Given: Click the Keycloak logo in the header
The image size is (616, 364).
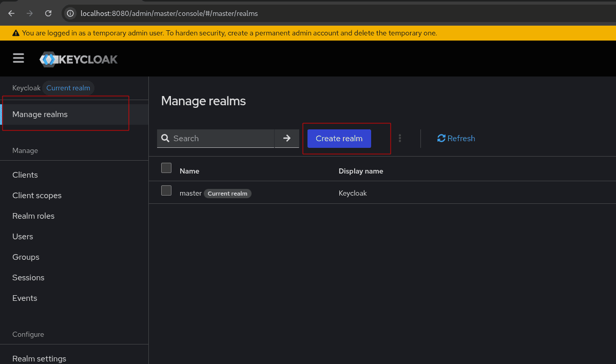Looking at the screenshot, I should (x=78, y=59).
